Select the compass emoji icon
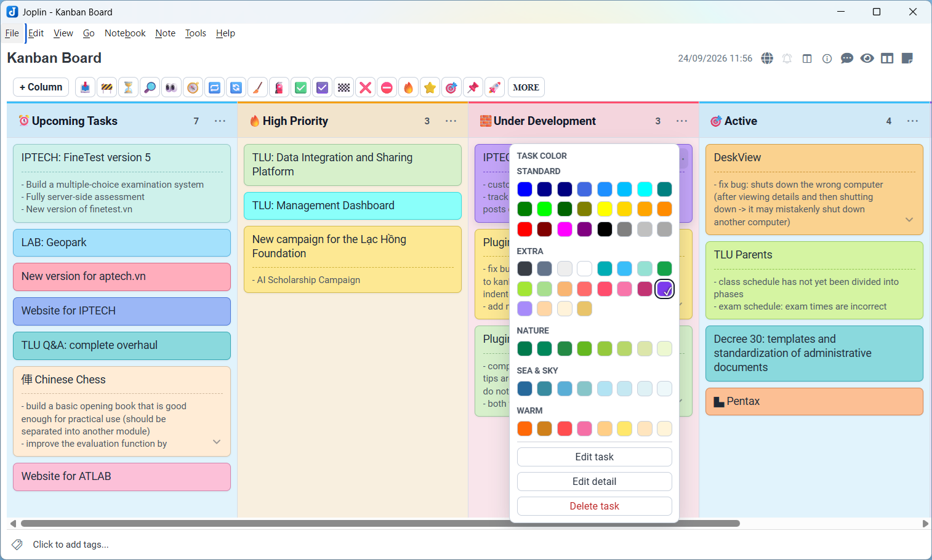 tap(193, 87)
